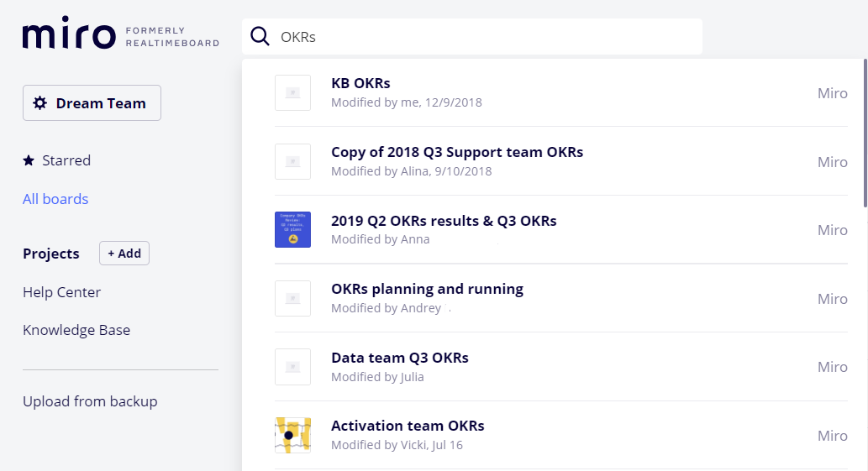
Task: Click the Starred star icon
Action: click(29, 160)
